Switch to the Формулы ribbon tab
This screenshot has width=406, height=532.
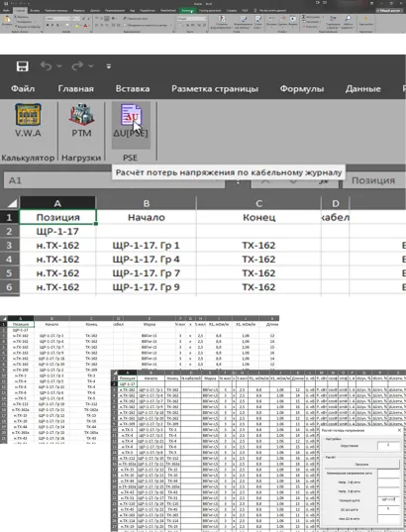click(x=302, y=89)
